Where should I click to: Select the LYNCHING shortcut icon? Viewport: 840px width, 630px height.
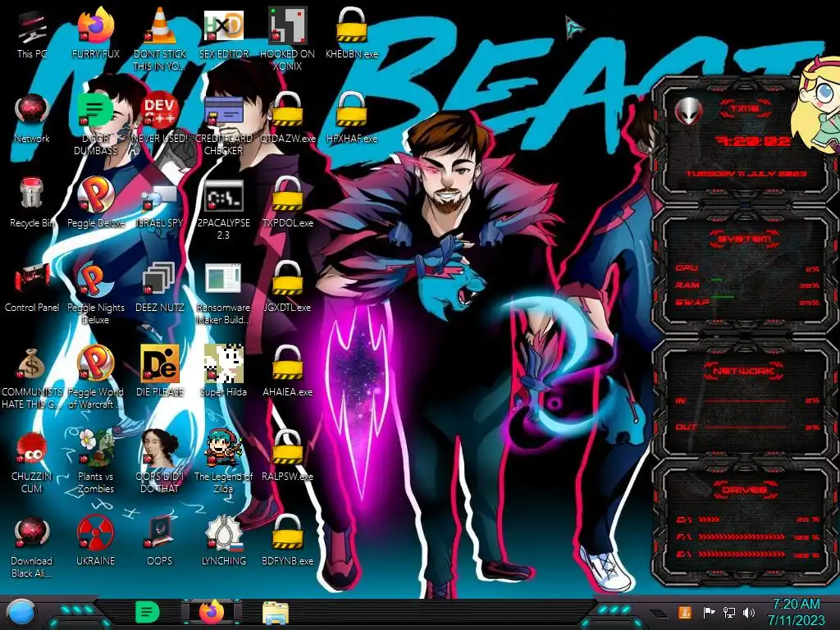[x=223, y=541]
